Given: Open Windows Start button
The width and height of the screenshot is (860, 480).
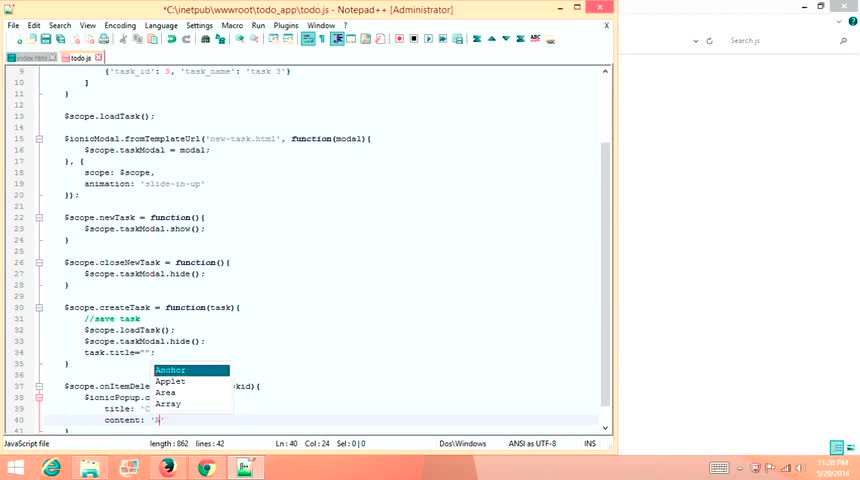Looking at the screenshot, I should tap(16, 467).
